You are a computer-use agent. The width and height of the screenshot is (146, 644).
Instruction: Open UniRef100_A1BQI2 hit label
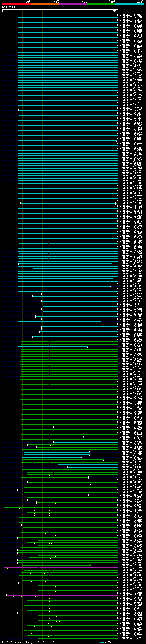click(131, 263)
